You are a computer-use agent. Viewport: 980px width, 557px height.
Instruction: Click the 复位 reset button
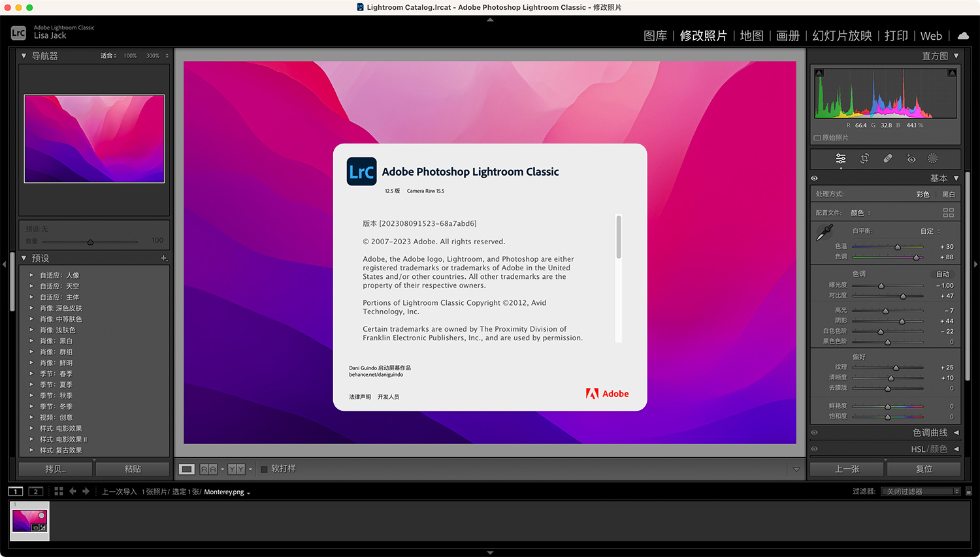[x=924, y=469]
